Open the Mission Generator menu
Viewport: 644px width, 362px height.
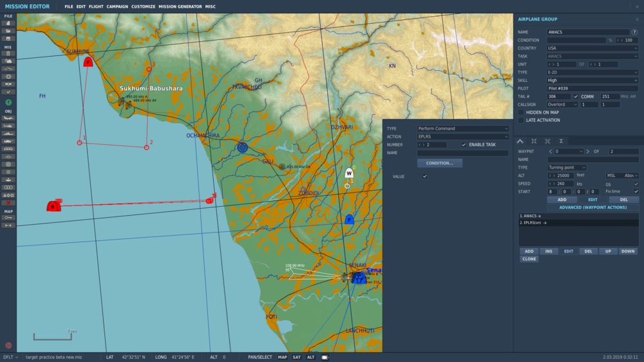tap(180, 6)
